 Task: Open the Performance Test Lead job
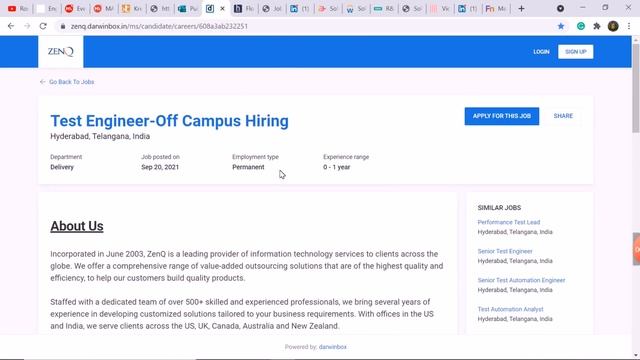click(x=509, y=222)
